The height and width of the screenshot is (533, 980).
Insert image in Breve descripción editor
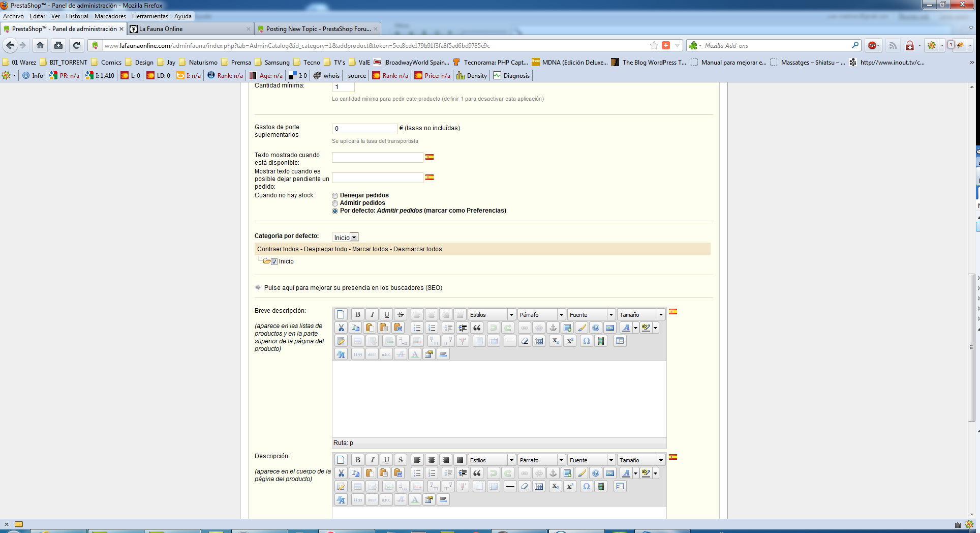[567, 328]
